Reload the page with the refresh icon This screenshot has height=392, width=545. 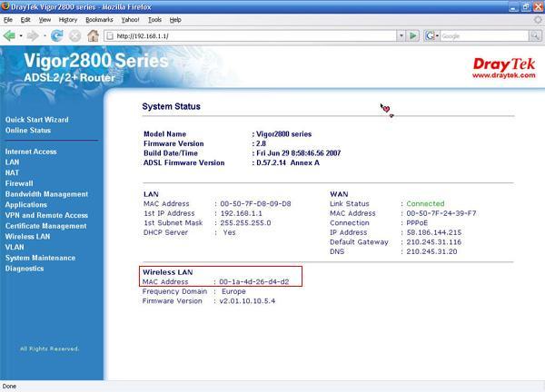tap(56, 35)
